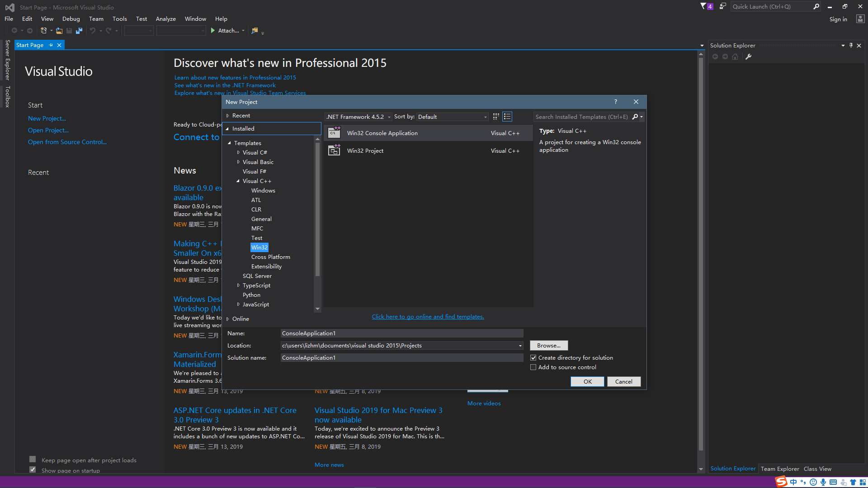This screenshot has height=488, width=868.
Task: Switch to the Team Explorer tab
Action: pyautogui.click(x=779, y=469)
